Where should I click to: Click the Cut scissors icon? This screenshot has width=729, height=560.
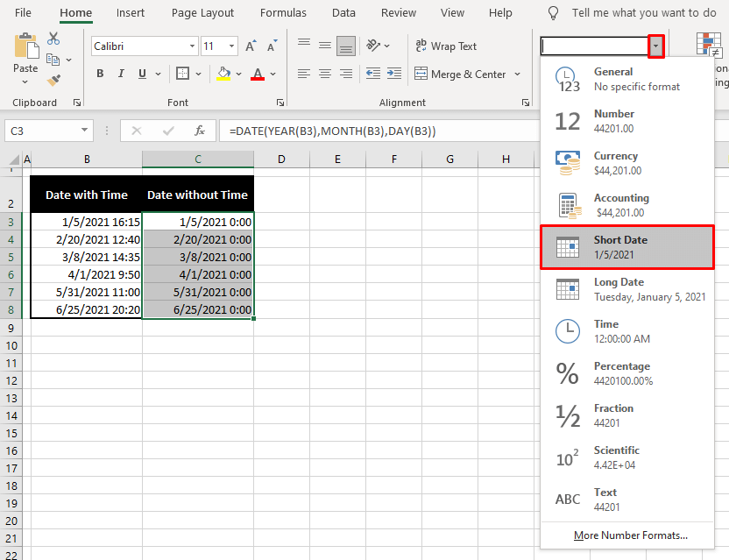coord(53,39)
